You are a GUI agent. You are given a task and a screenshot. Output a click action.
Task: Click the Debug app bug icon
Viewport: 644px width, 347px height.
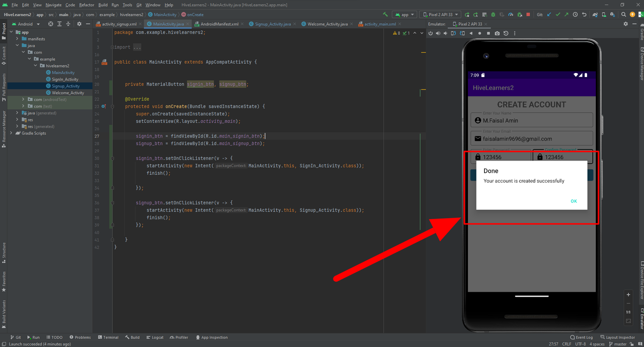point(493,15)
